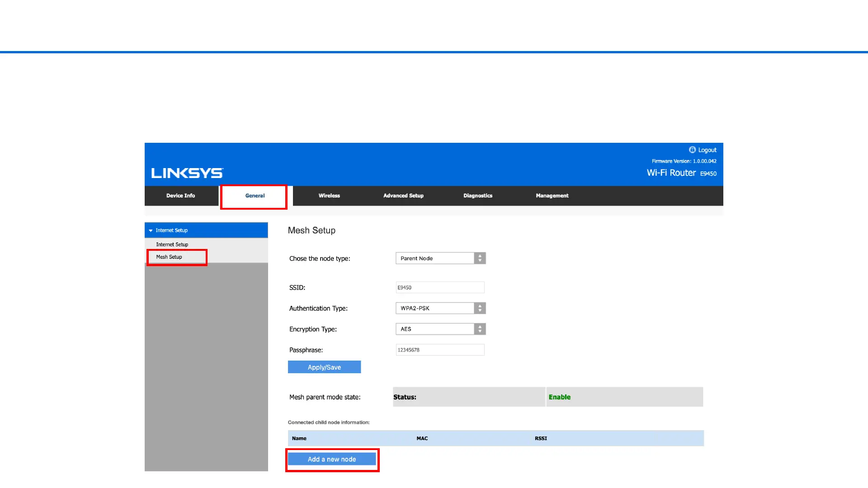Click the Linksys logo
Screen dimensions: 868x488
[187, 173]
